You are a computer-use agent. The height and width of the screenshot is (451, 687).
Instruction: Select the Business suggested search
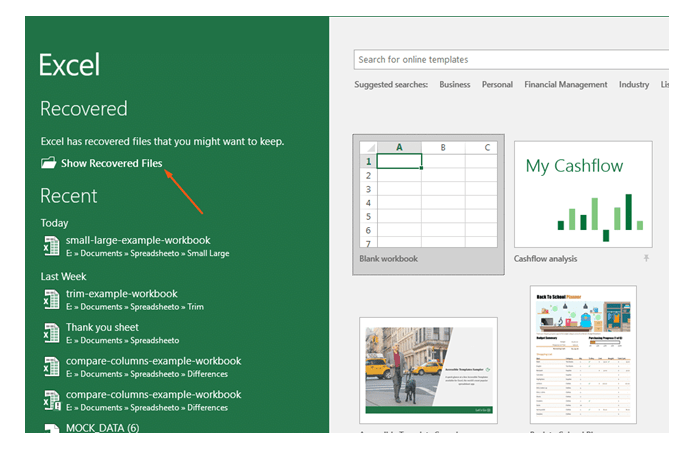pos(455,85)
